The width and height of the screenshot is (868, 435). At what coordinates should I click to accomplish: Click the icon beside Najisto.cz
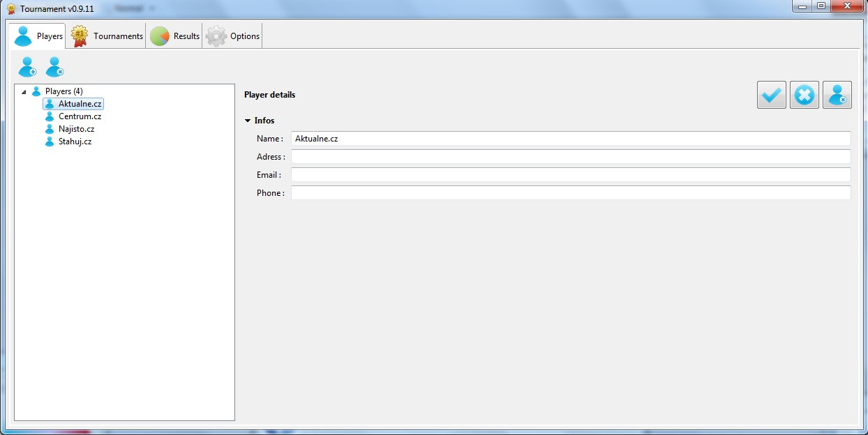pos(50,129)
